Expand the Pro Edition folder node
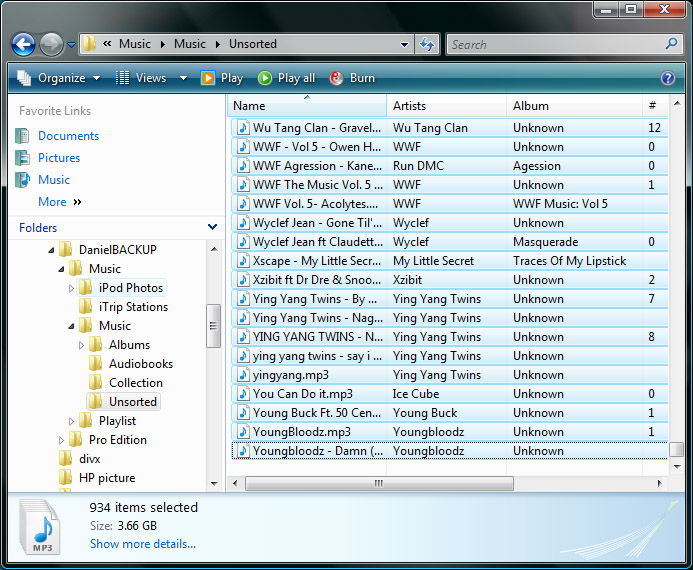The width and height of the screenshot is (693, 570). point(61,441)
